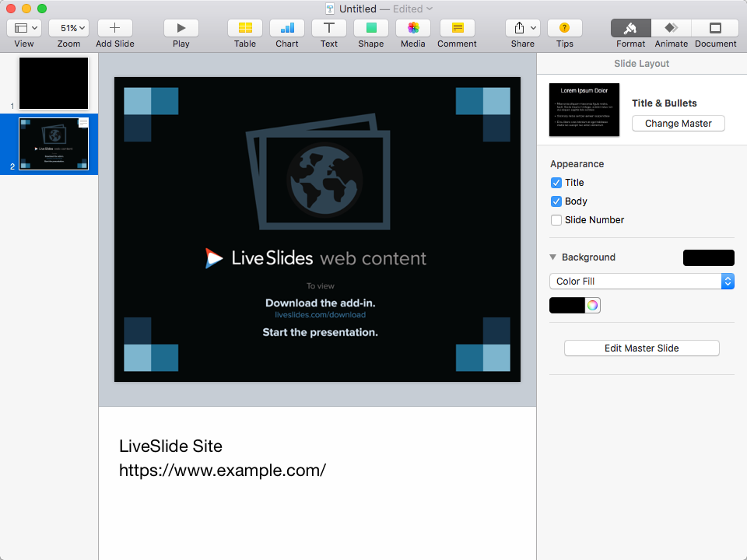Switch to the Document inspector tab
Viewport: 747px width, 560px height.
click(x=716, y=28)
